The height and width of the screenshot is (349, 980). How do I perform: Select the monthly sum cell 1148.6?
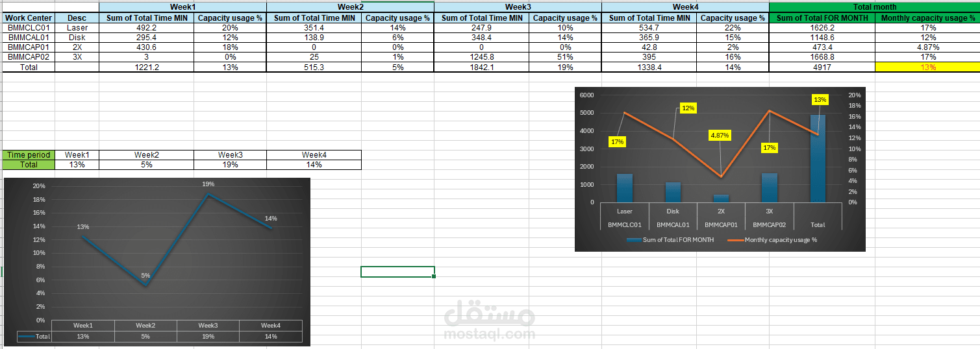click(822, 38)
